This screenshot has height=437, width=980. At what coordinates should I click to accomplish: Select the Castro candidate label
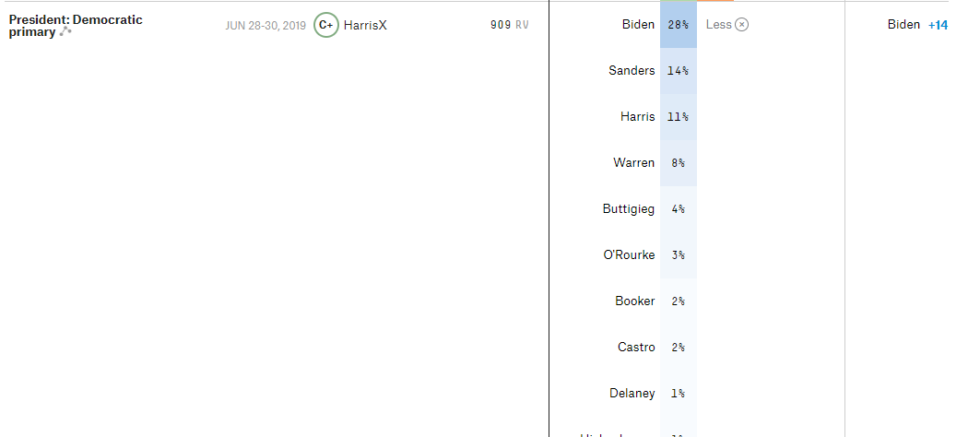pyautogui.click(x=636, y=348)
